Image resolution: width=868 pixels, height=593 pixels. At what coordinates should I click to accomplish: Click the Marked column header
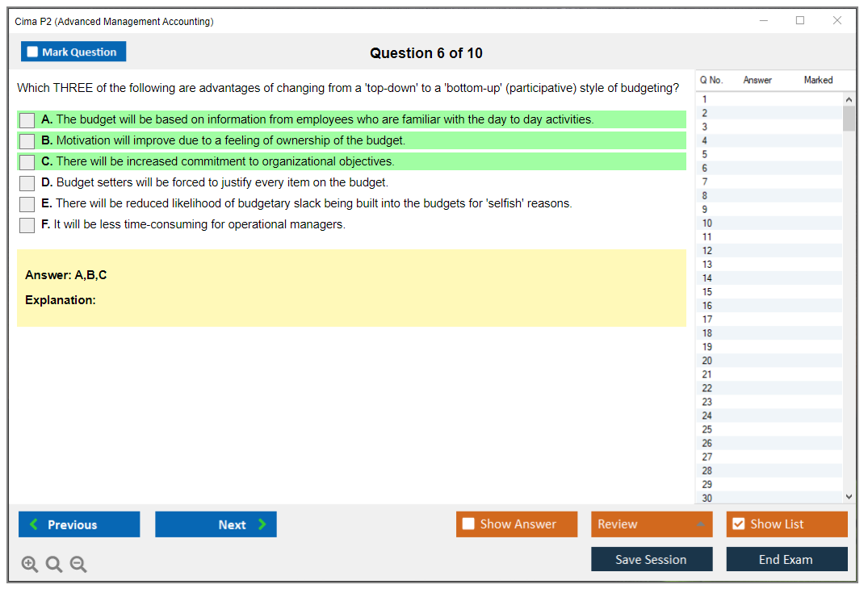click(818, 80)
